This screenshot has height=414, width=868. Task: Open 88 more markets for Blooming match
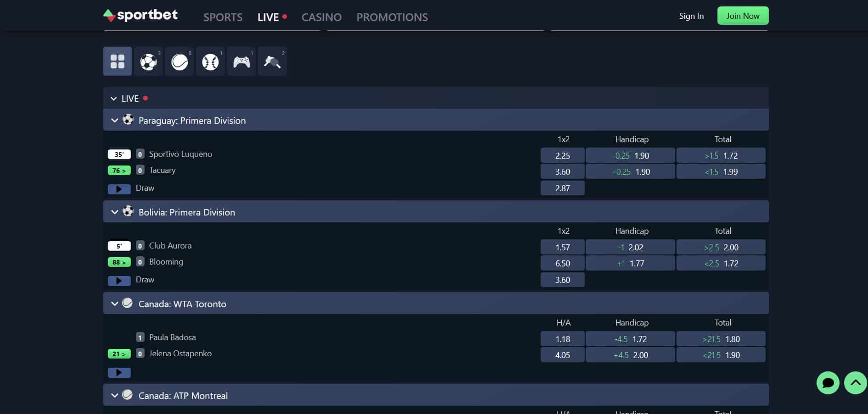(x=119, y=262)
